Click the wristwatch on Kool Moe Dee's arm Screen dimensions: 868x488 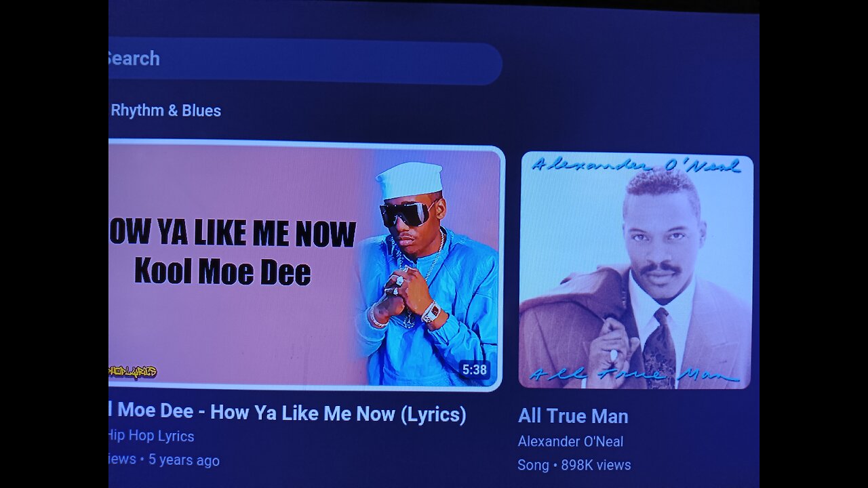click(431, 312)
